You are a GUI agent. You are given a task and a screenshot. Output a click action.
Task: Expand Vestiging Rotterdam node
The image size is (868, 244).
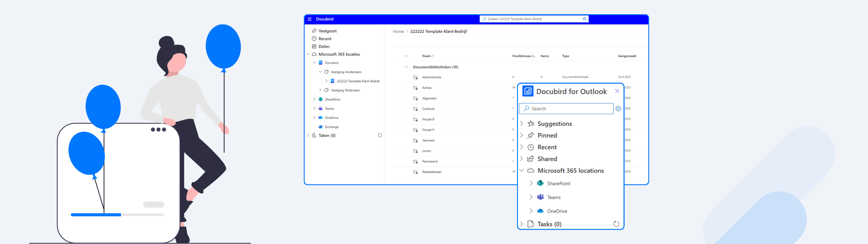pyautogui.click(x=320, y=90)
